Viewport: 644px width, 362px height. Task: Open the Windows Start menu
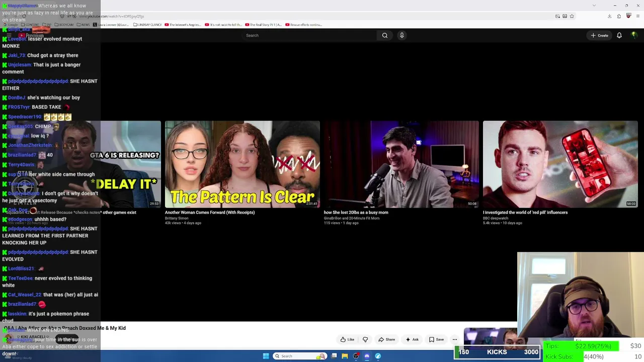pos(266,356)
